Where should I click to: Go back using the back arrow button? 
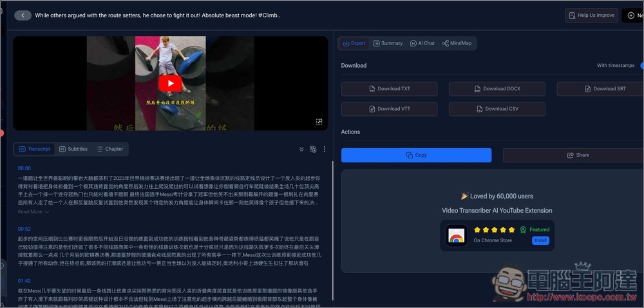(23, 15)
